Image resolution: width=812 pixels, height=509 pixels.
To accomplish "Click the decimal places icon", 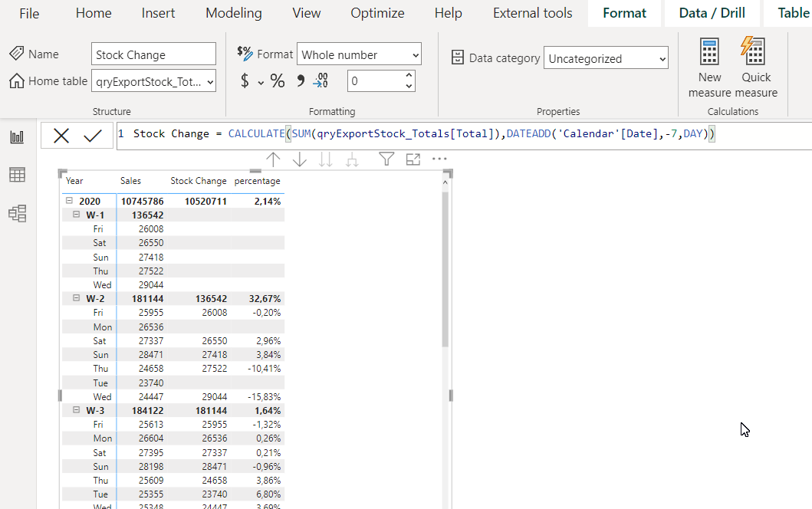I will (321, 80).
